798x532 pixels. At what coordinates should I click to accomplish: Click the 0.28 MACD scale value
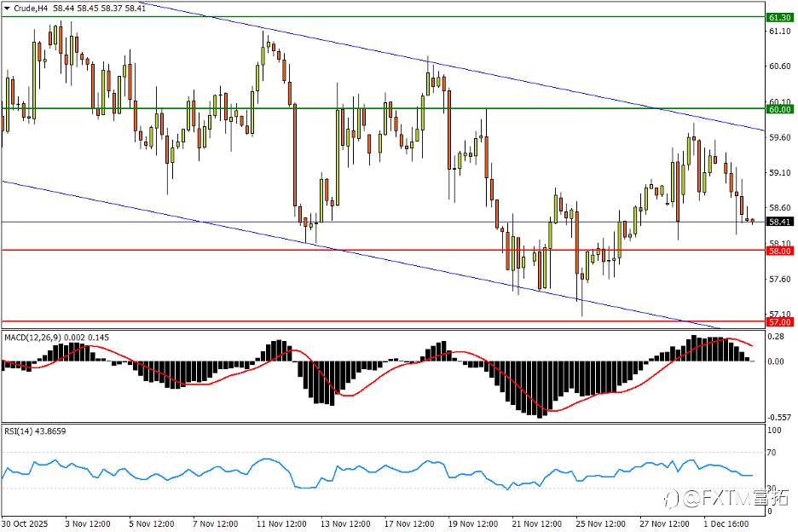(776, 337)
